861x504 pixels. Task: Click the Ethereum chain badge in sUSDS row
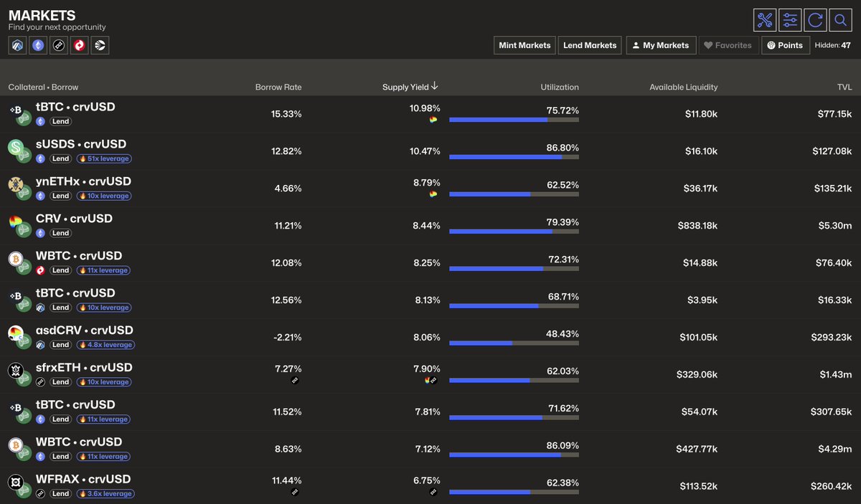point(40,158)
